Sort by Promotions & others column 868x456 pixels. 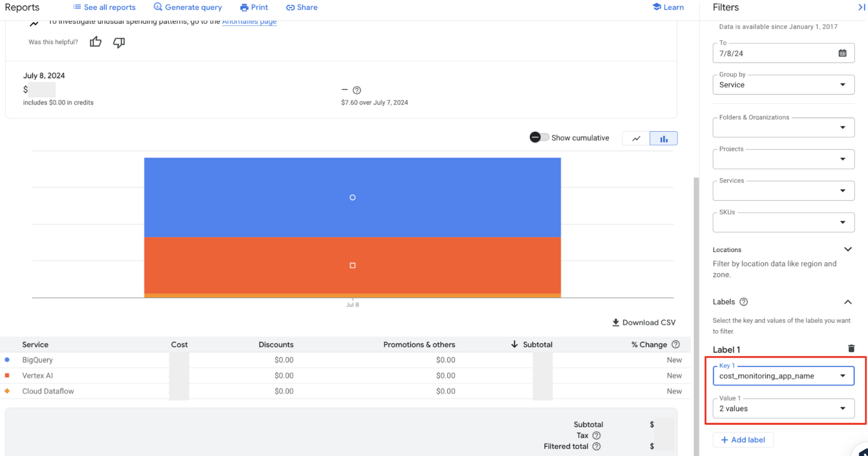point(419,344)
